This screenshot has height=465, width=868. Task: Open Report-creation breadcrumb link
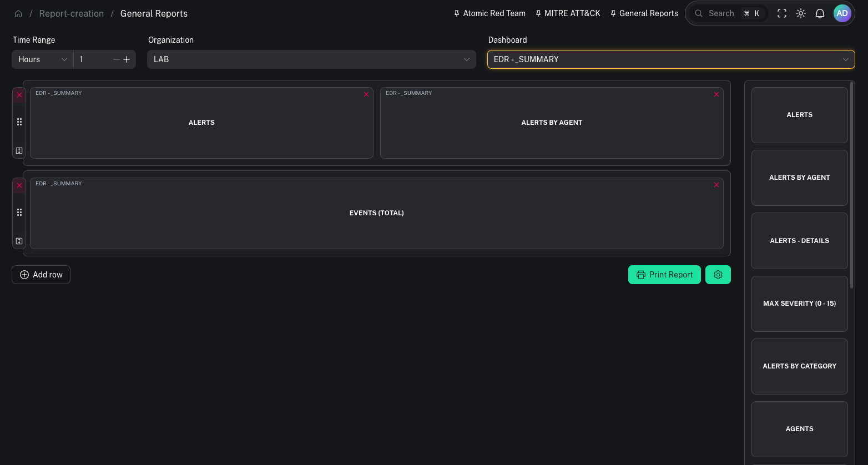point(71,14)
